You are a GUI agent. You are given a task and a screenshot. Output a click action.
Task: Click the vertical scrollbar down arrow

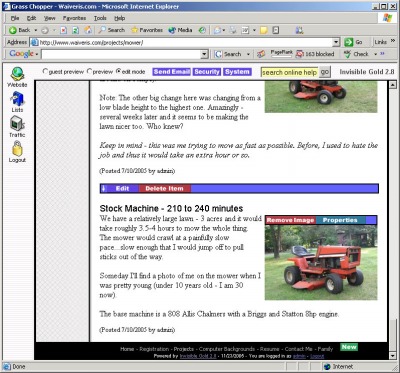coord(393,356)
